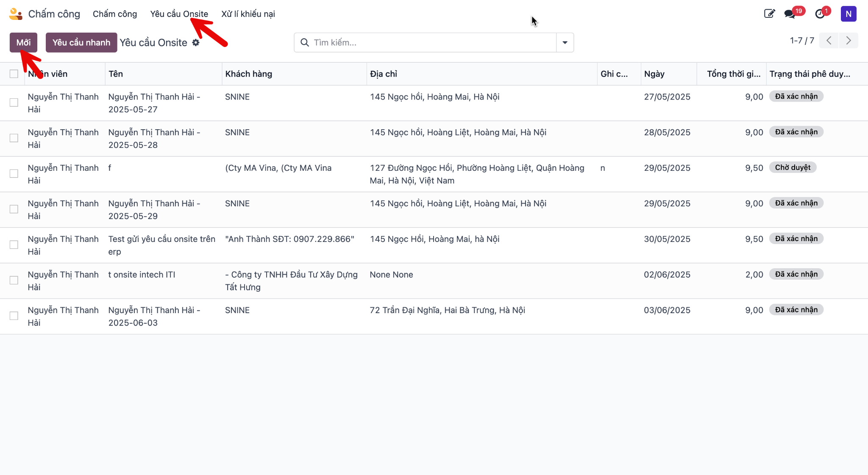This screenshot has width=868, height=475.
Task: Open the Xử lí khiếu nại menu
Action: pyautogui.click(x=248, y=14)
